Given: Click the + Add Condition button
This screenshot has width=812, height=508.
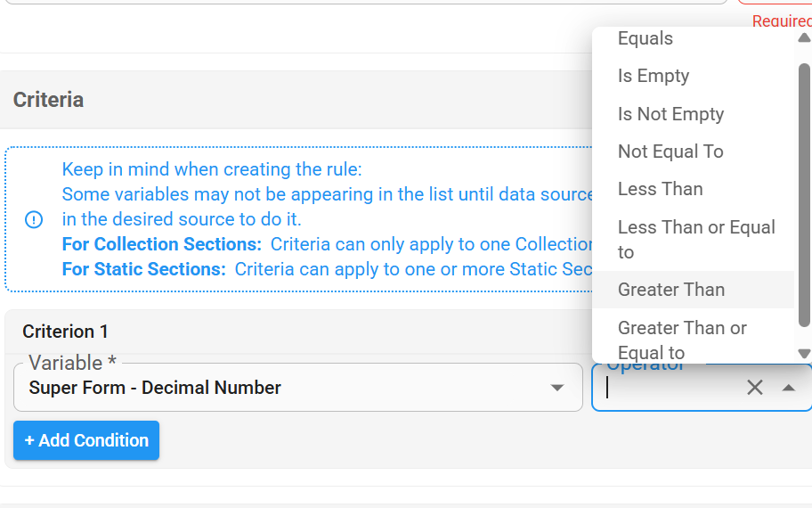Looking at the screenshot, I should (86, 440).
